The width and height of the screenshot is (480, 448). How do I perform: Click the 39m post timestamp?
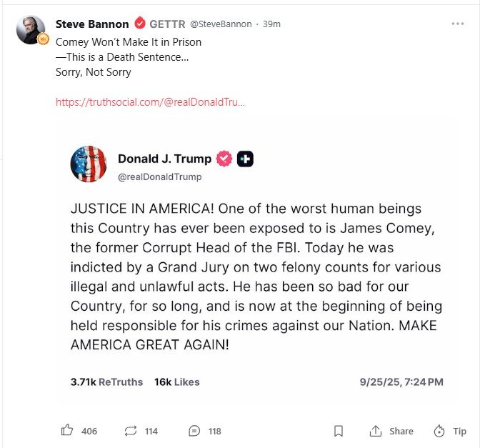point(271,24)
